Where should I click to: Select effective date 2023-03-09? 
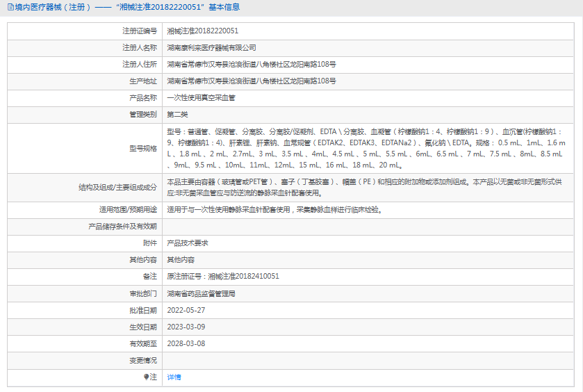(x=186, y=327)
